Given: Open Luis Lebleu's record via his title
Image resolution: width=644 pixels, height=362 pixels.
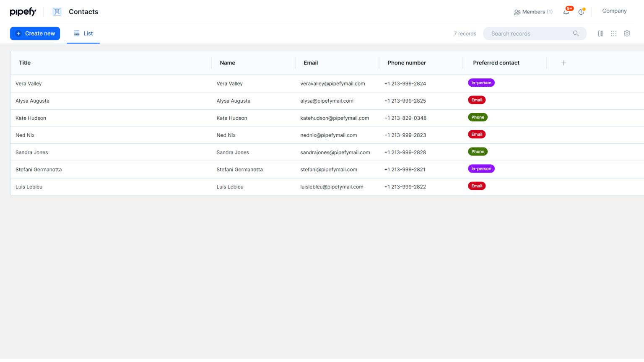Looking at the screenshot, I should click(x=29, y=186).
